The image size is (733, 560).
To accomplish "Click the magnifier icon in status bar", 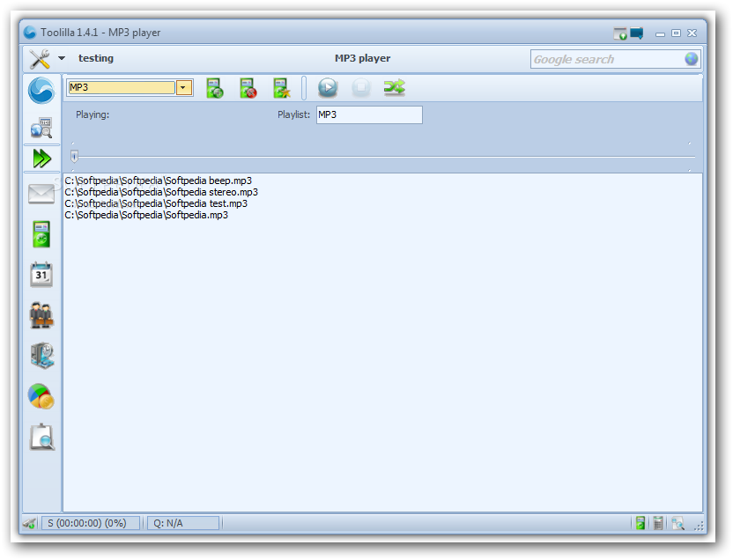I will (677, 524).
